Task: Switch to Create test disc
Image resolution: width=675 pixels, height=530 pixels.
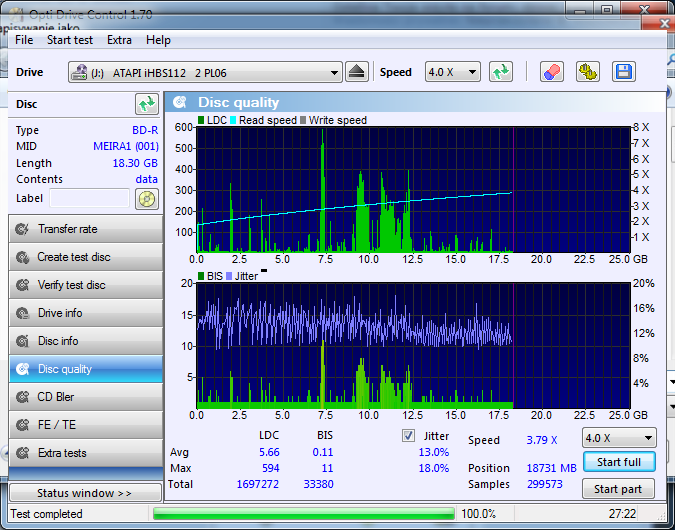Action: click(x=86, y=257)
